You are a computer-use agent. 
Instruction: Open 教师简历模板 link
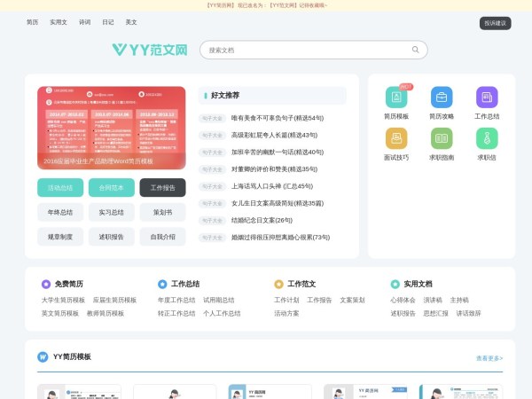[106, 313]
